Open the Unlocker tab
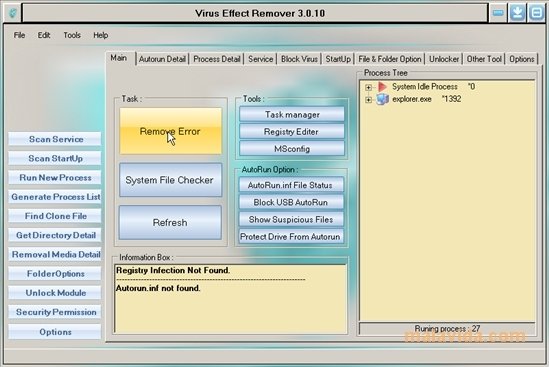The height and width of the screenshot is (367, 549). click(444, 59)
